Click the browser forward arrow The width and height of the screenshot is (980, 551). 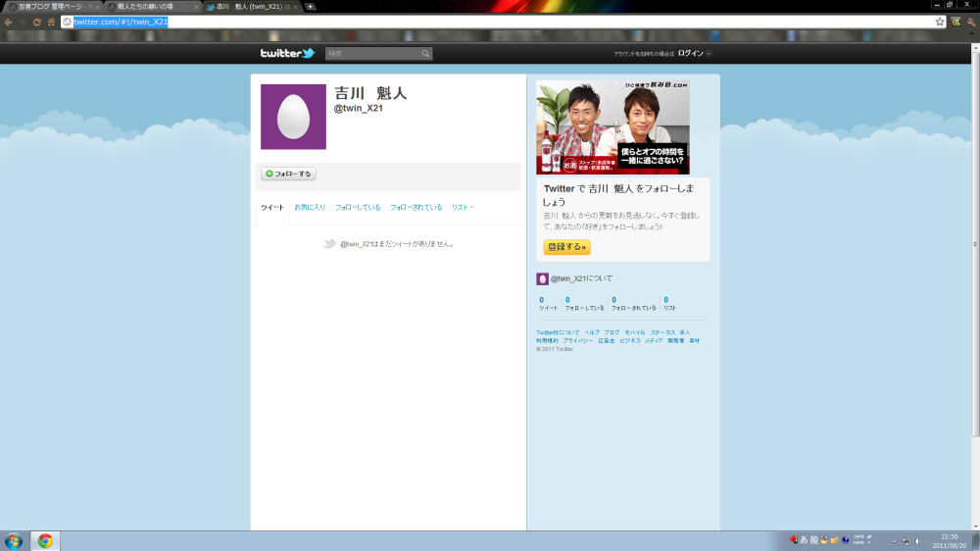coord(23,22)
